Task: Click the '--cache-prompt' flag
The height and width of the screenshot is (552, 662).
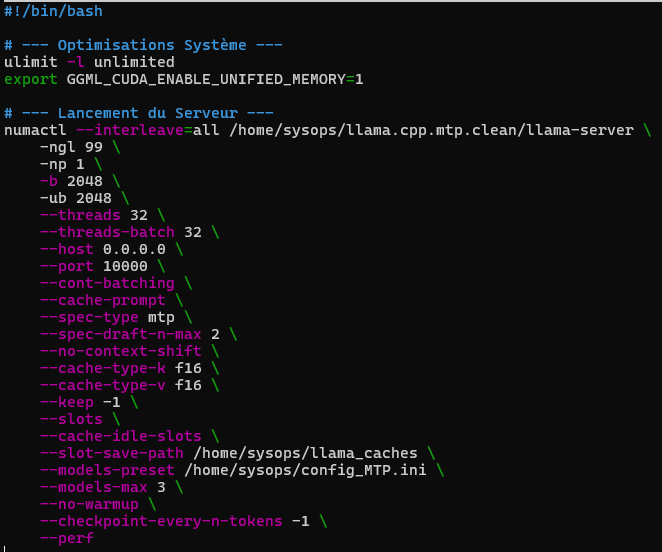Action: pyautogui.click(x=103, y=300)
